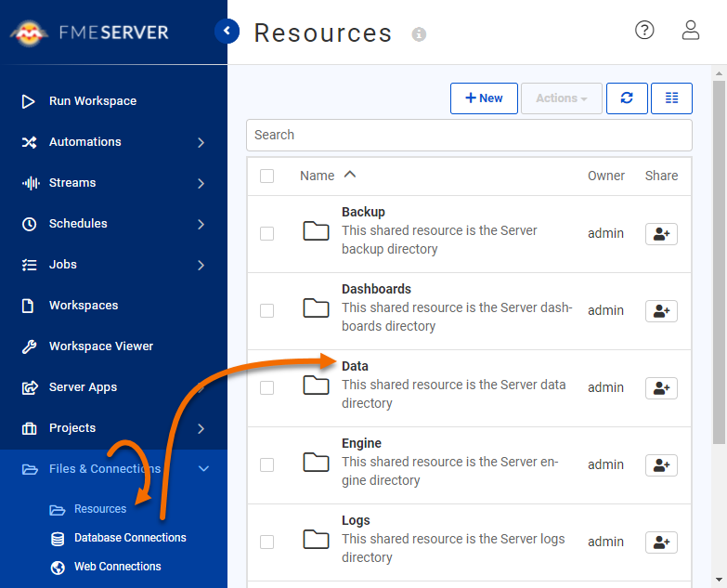Viewport: 727px width, 588px height.
Task: Go to Run Workspace in sidebar
Action: click(92, 101)
